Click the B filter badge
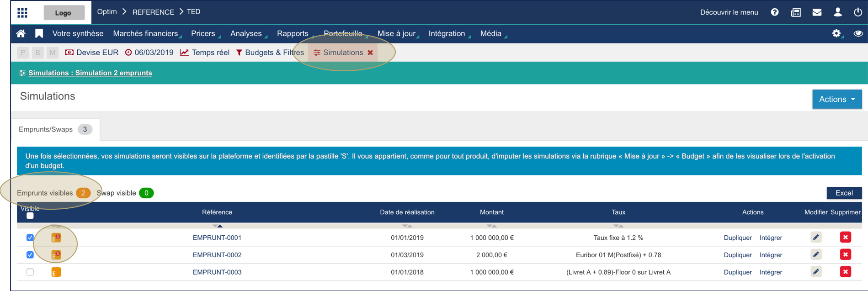This screenshot has width=868, height=291. 38,53
